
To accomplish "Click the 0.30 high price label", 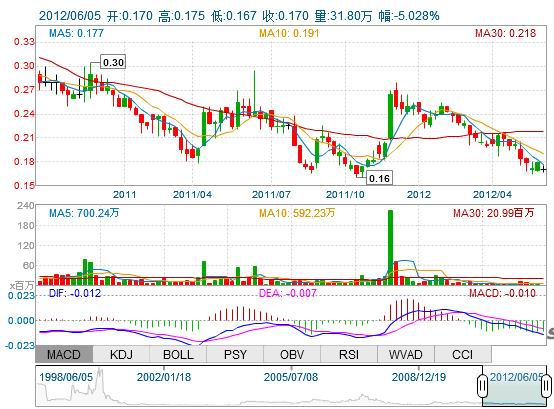I will [x=113, y=63].
